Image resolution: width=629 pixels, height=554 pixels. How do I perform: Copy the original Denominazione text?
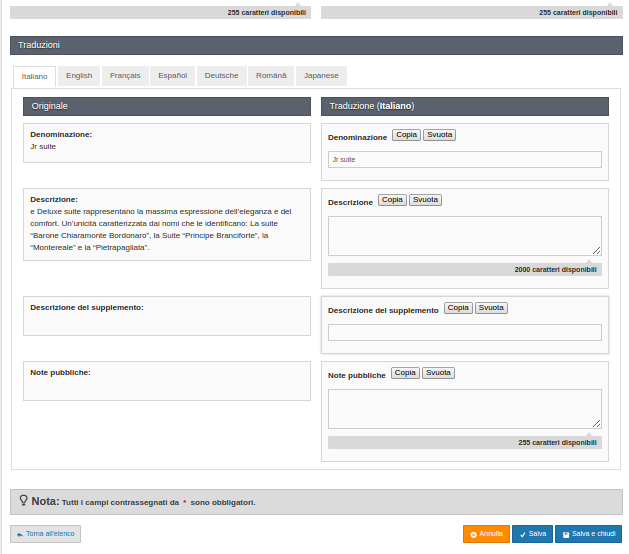point(406,135)
